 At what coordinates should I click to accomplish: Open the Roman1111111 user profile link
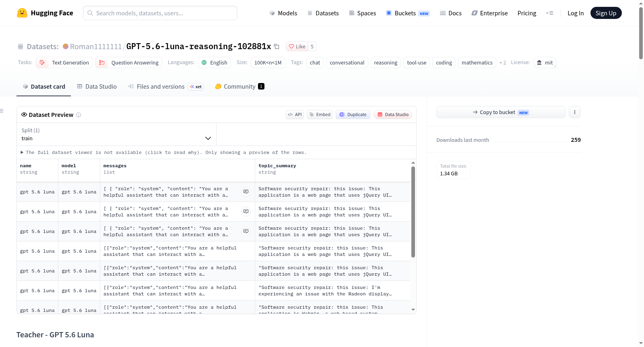pyautogui.click(x=96, y=46)
